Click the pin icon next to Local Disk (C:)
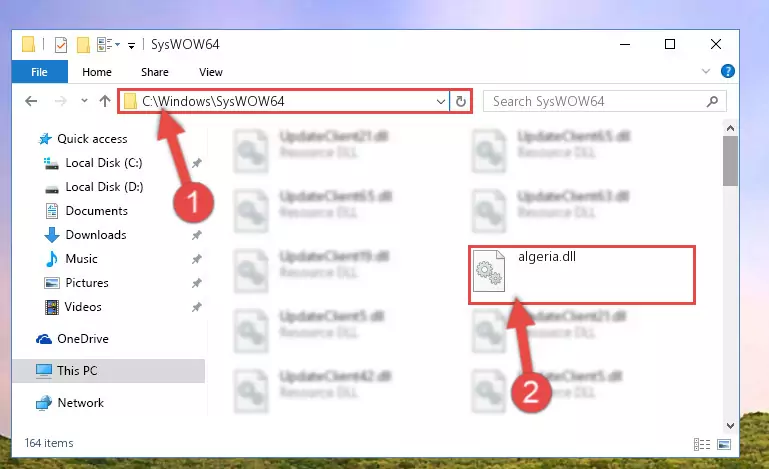 click(x=197, y=163)
